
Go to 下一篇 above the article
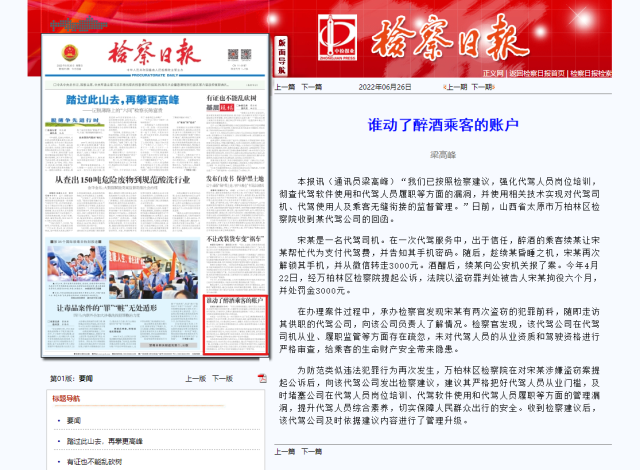coord(312,87)
